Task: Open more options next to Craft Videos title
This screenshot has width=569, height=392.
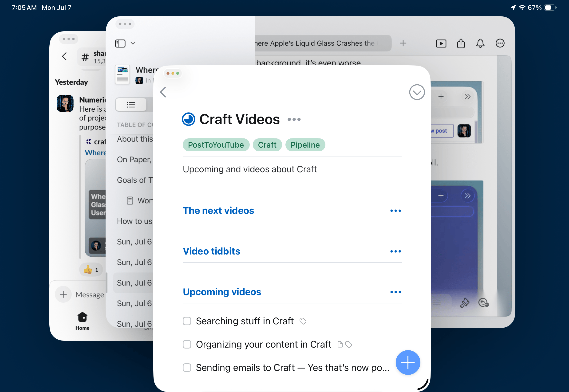Action: 294,119
